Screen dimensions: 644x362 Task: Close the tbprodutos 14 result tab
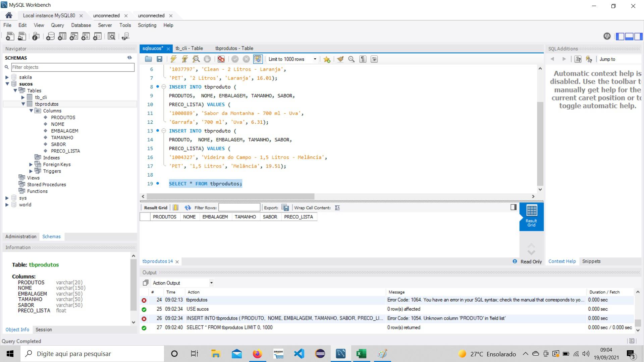click(x=177, y=262)
